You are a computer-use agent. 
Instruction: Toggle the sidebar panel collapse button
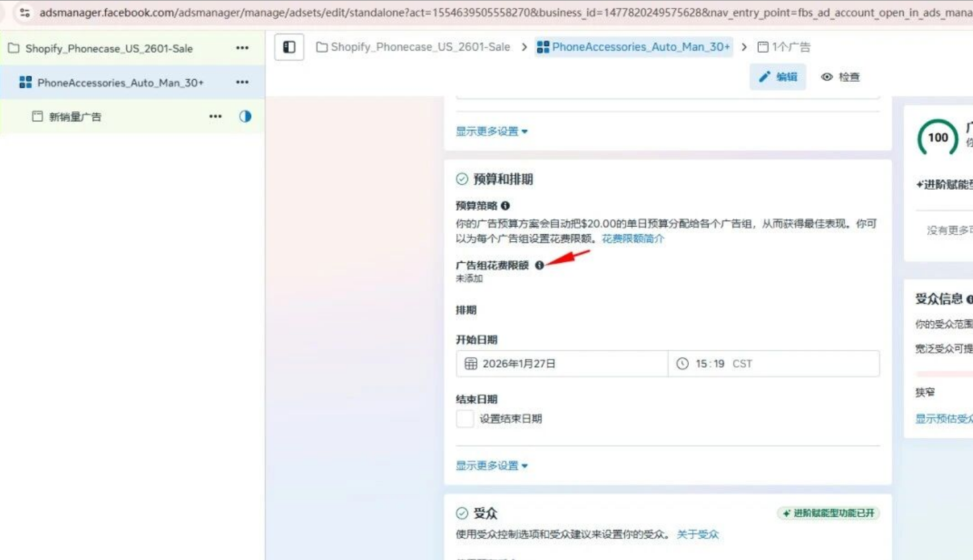tap(289, 47)
